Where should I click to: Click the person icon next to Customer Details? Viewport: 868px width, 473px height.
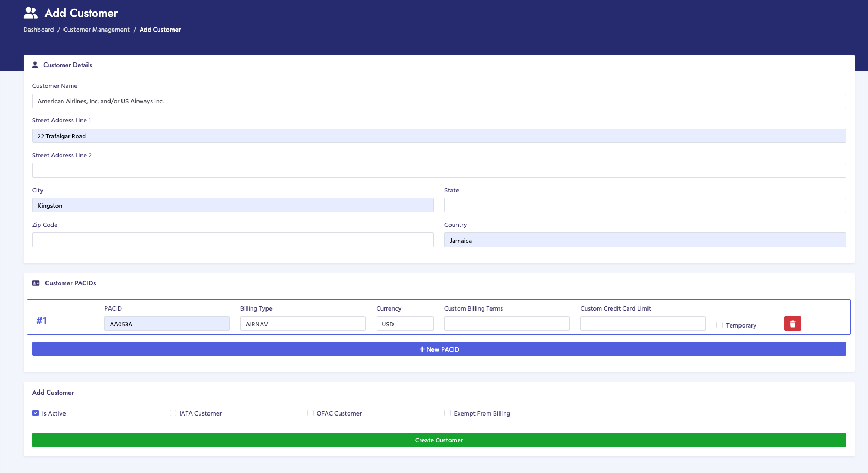[35, 65]
